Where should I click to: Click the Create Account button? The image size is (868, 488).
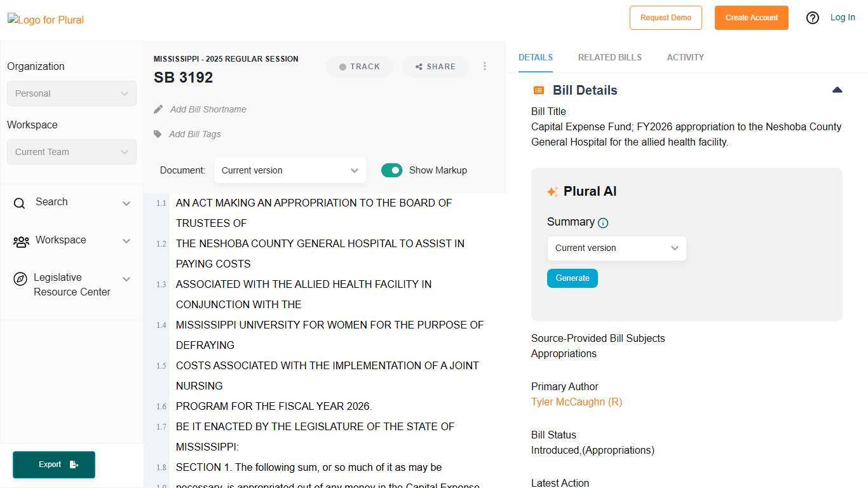751,18
